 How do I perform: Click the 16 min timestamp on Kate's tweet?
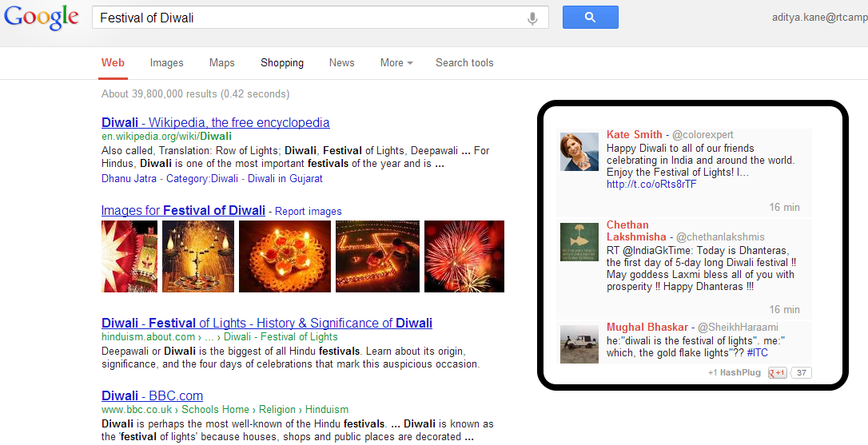(784, 207)
